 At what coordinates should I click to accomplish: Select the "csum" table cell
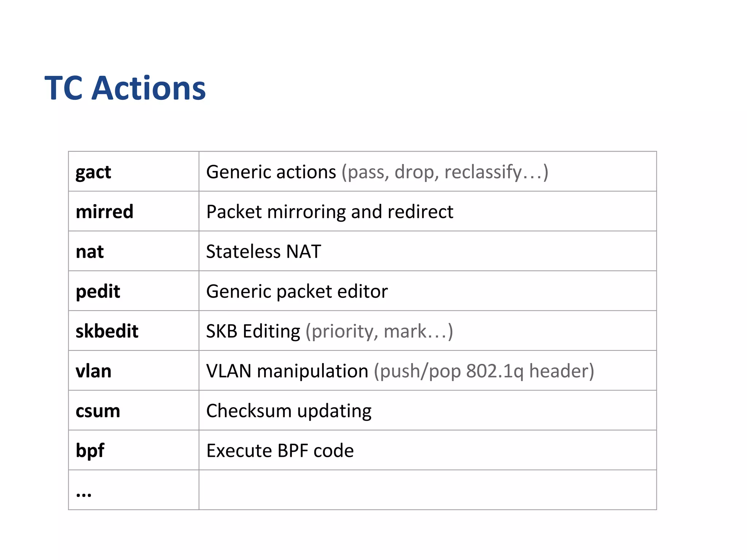(98, 411)
